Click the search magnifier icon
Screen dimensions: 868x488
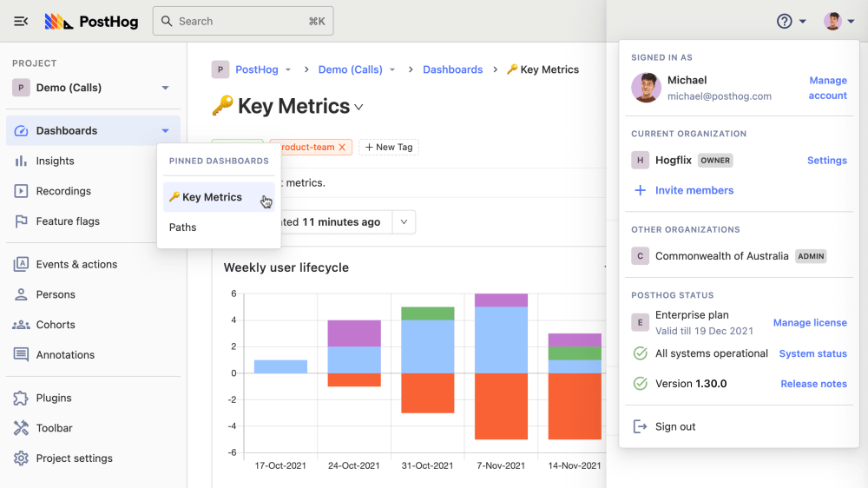pyautogui.click(x=167, y=21)
